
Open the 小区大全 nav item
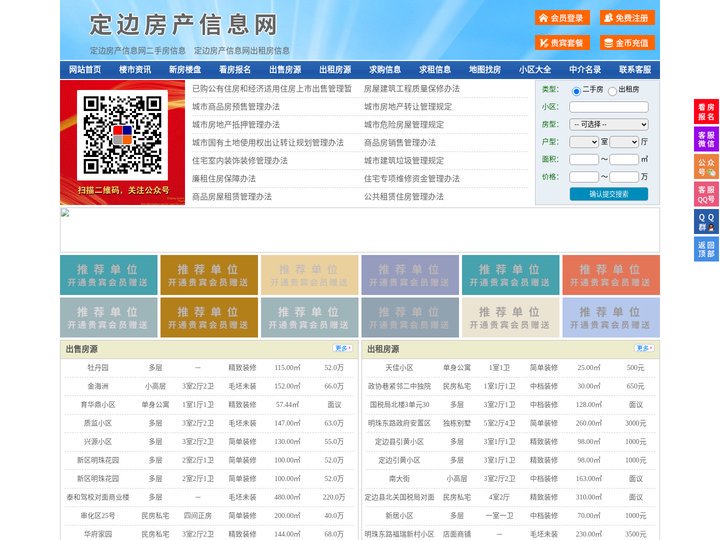[535, 70]
